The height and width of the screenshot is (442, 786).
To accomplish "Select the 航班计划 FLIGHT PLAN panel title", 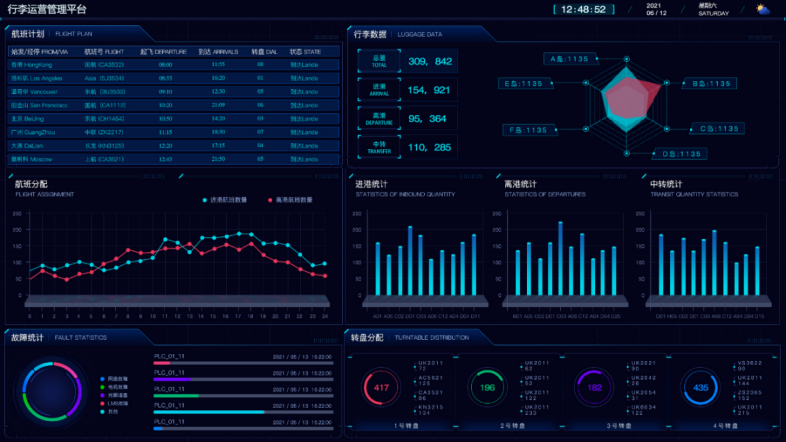I will 52,34.
